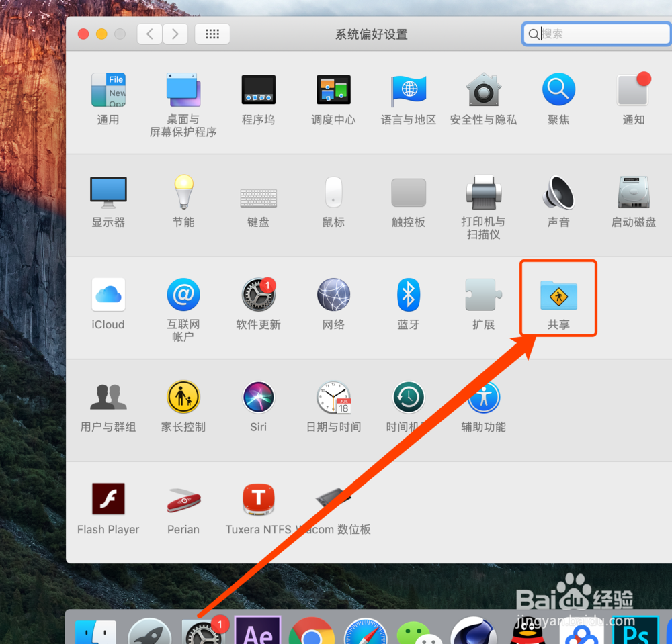Open Parental Controls (家长控制)
The width and height of the screenshot is (672, 644).
[183, 396]
